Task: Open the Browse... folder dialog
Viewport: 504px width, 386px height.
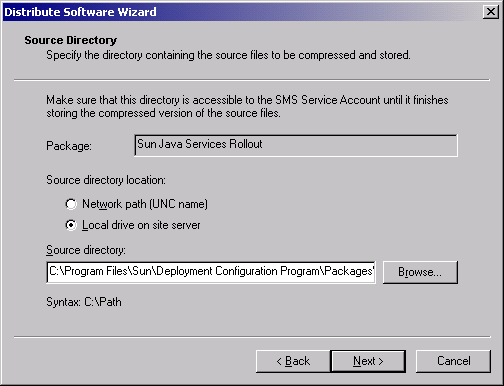Action: 420,272
